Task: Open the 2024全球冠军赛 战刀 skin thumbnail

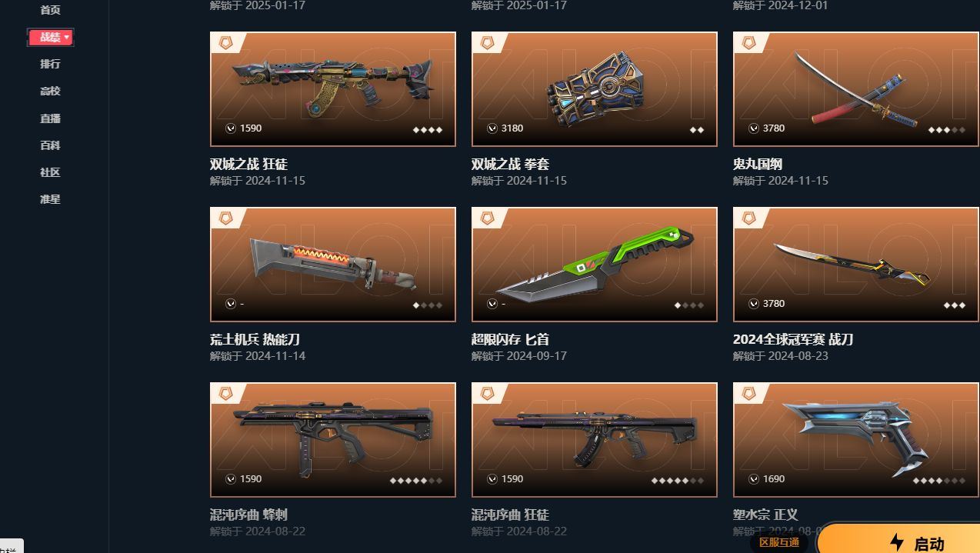Action: coord(856,264)
